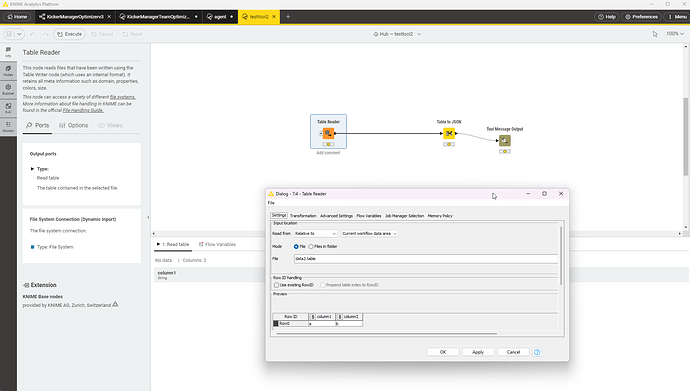Click the Execute button in toolbar

69,34
